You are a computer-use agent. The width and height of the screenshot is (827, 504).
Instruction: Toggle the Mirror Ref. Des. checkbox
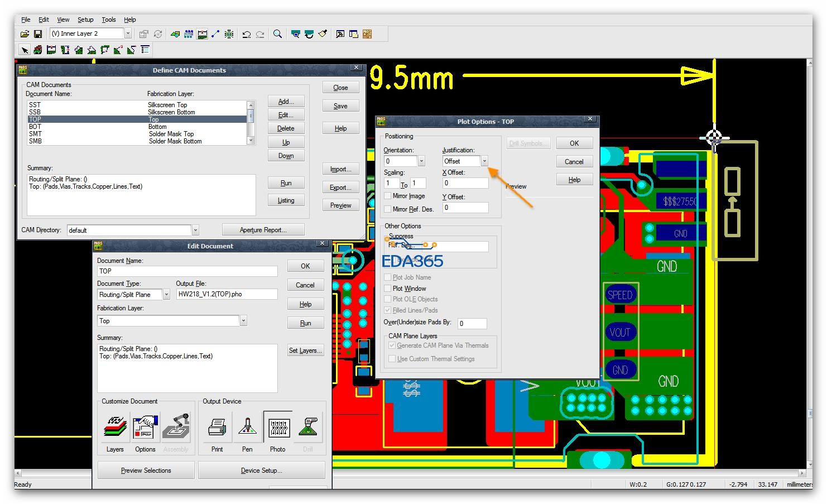pyautogui.click(x=388, y=209)
